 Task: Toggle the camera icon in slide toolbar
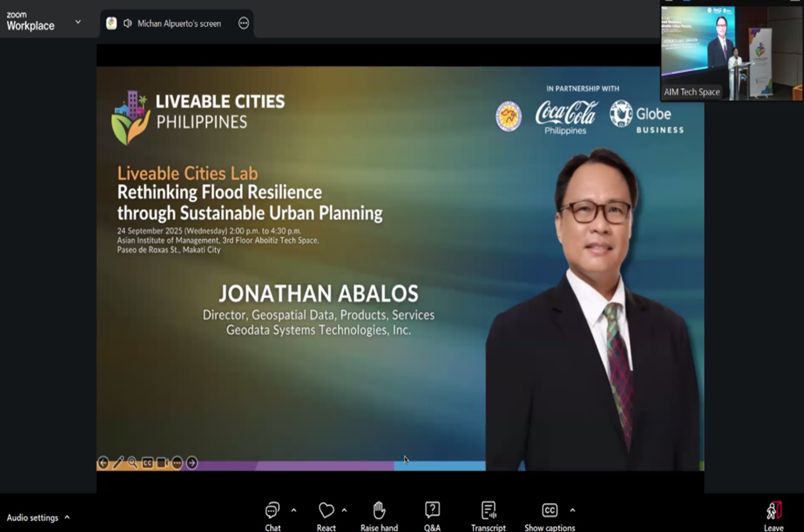[162, 462]
